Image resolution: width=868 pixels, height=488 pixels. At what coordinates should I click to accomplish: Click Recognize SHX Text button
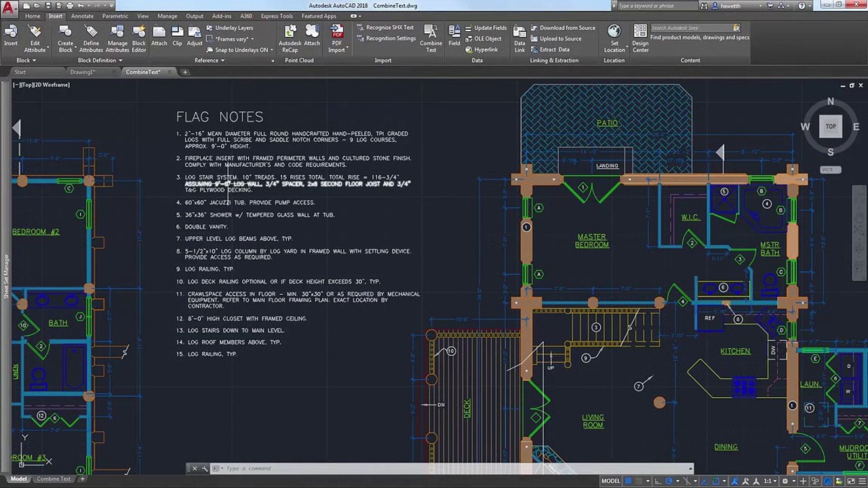(x=385, y=28)
